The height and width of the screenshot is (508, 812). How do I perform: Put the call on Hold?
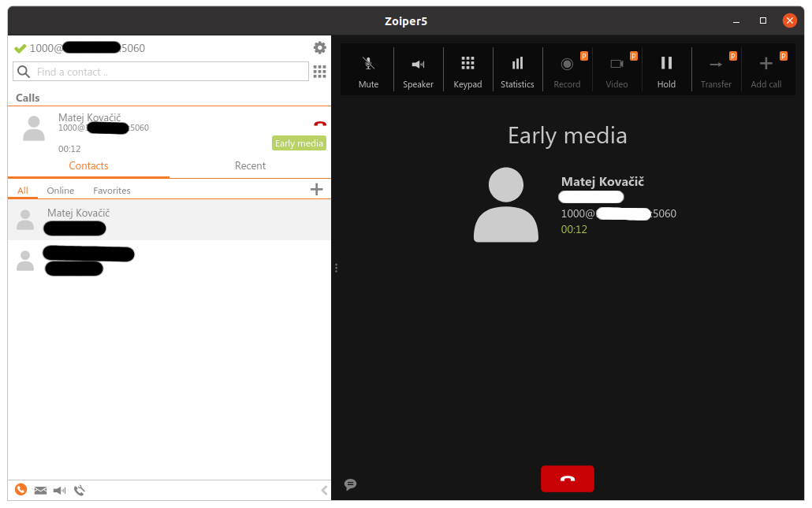click(x=666, y=69)
